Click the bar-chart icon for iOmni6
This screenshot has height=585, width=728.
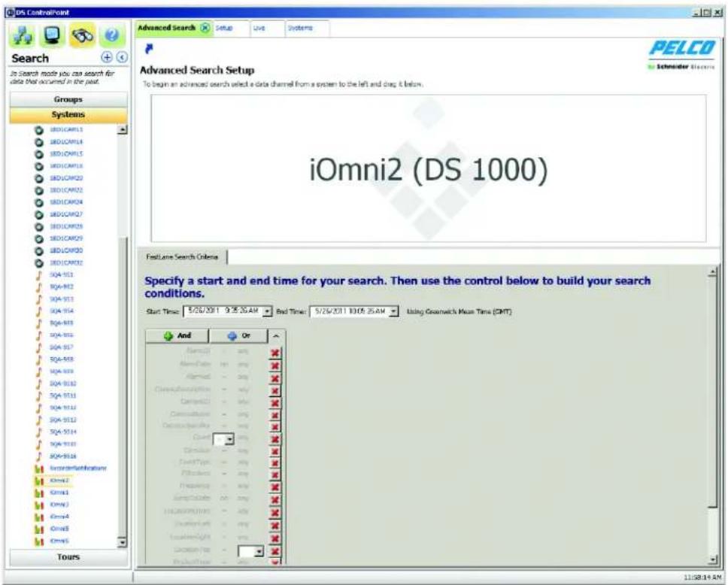tap(39, 541)
